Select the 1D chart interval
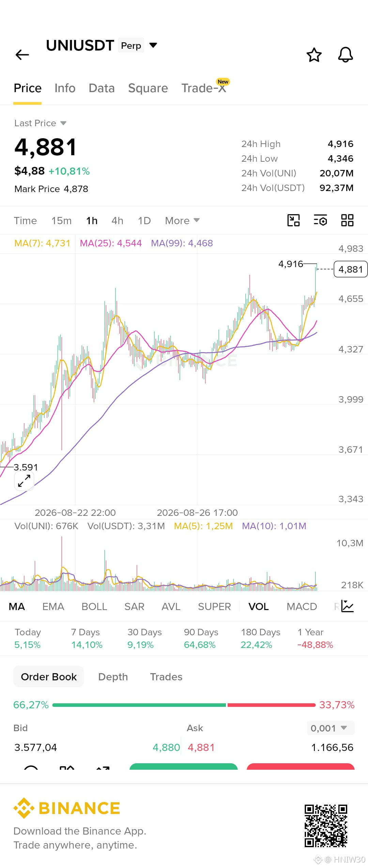368x868 pixels. 144,220
